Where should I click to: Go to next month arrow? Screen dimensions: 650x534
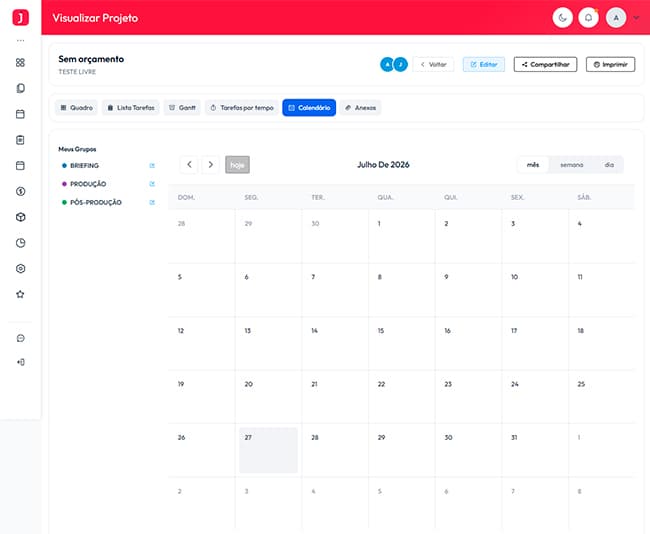[x=211, y=165]
